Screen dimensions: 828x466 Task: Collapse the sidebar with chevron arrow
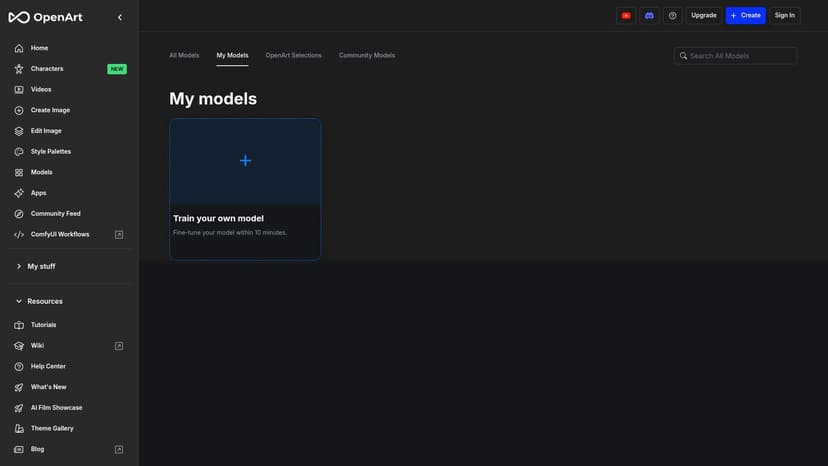point(120,17)
